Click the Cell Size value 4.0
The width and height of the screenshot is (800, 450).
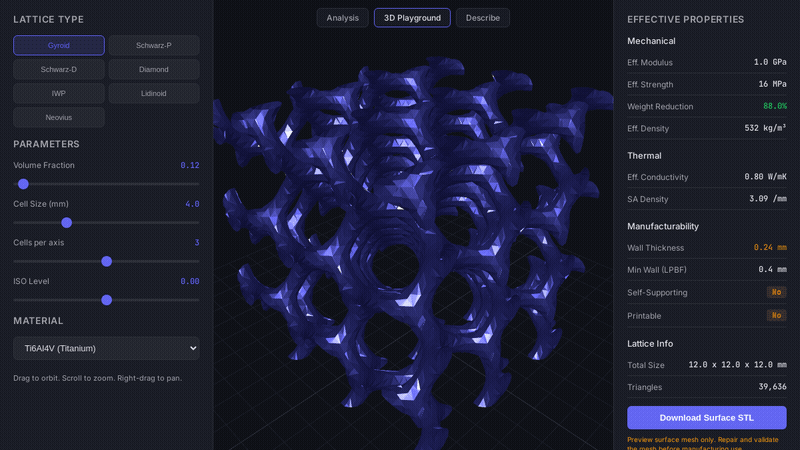tap(192, 204)
